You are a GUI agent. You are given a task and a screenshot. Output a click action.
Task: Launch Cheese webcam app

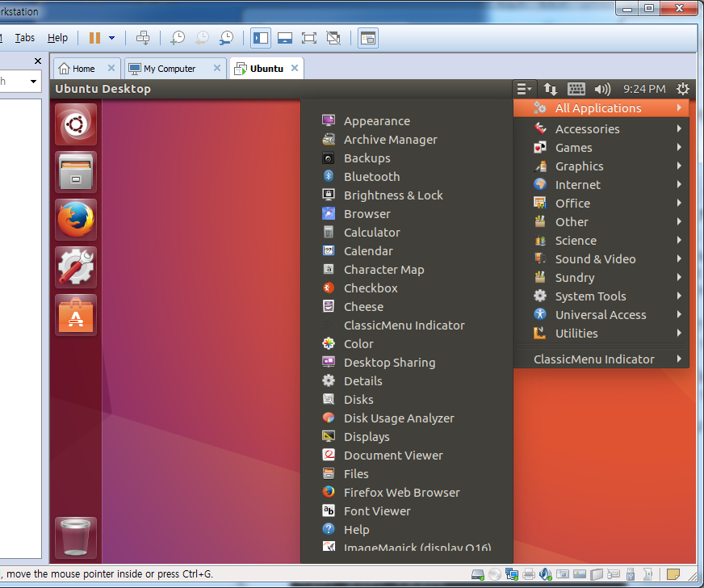coord(407,307)
